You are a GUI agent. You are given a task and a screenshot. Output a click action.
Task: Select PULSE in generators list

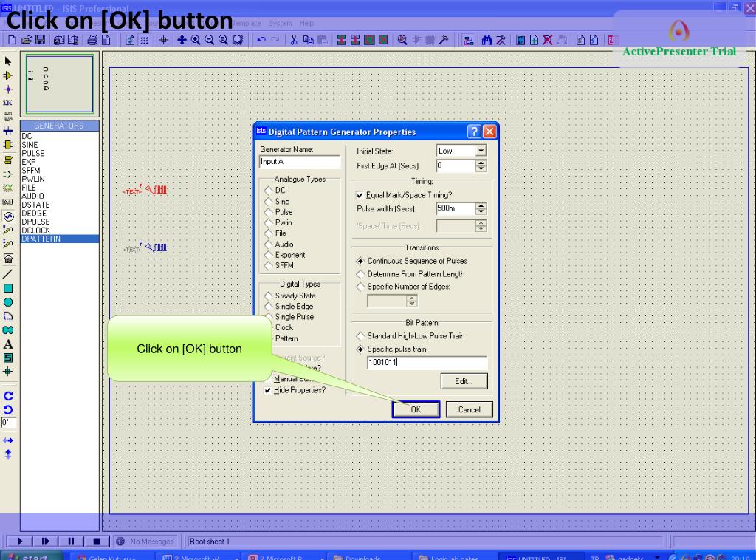tap(60, 154)
